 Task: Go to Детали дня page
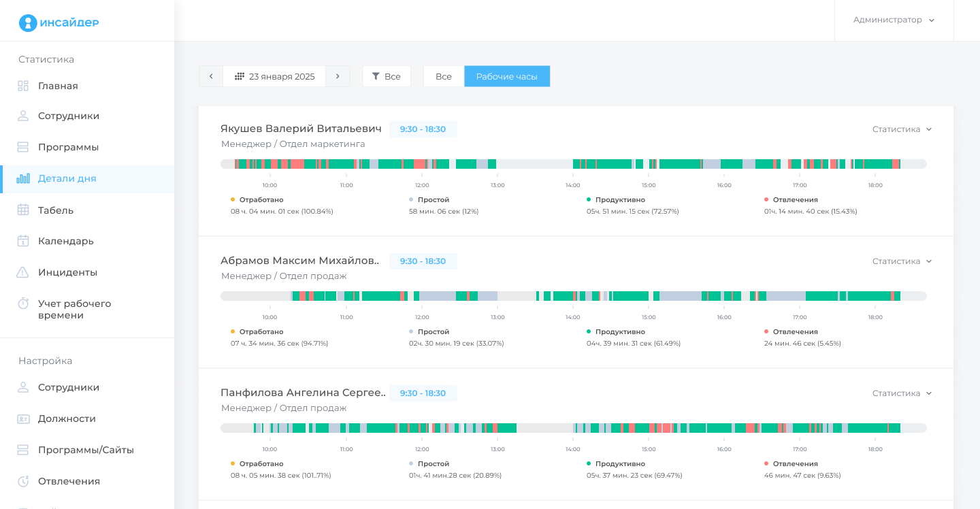tap(67, 179)
